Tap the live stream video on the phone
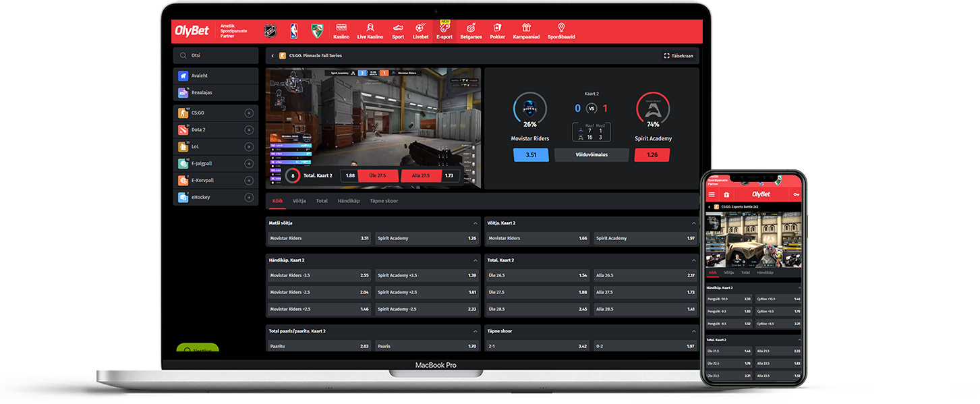This screenshot has width=980, height=404. tap(753, 239)
